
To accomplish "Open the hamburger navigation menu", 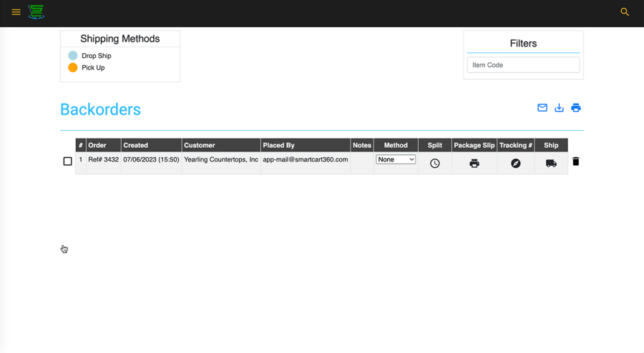I will (x=16, y=12).
